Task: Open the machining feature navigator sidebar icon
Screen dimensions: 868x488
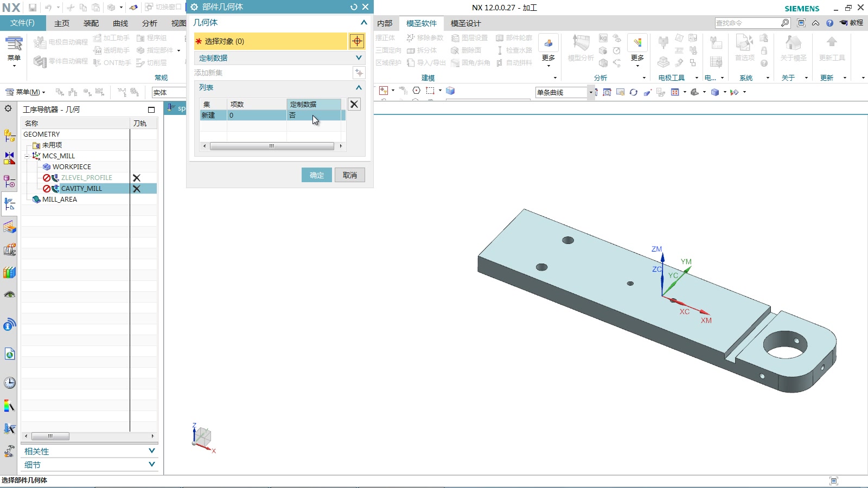Action: tap(9, 227)
